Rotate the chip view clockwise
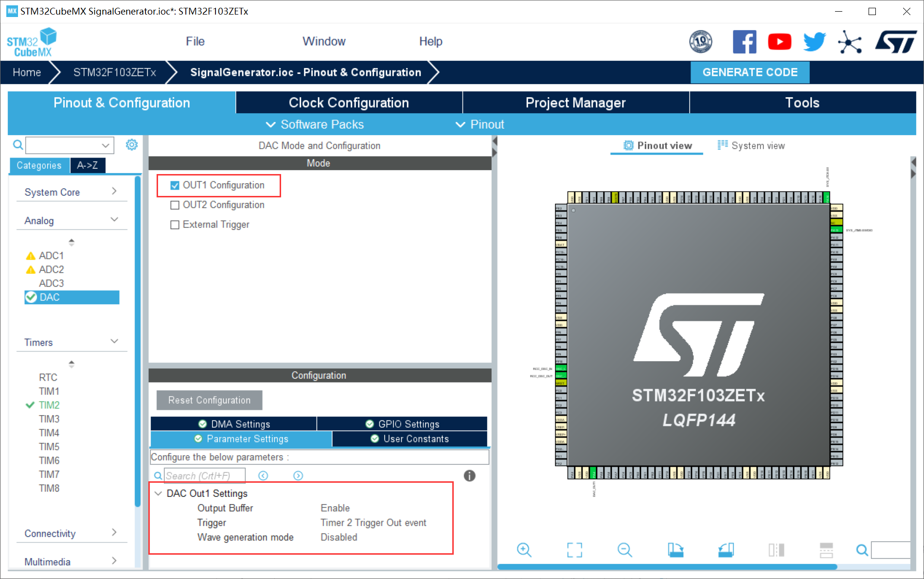Image resolution: width=924 pixels, height=579 pixels. tap(675, 550)
